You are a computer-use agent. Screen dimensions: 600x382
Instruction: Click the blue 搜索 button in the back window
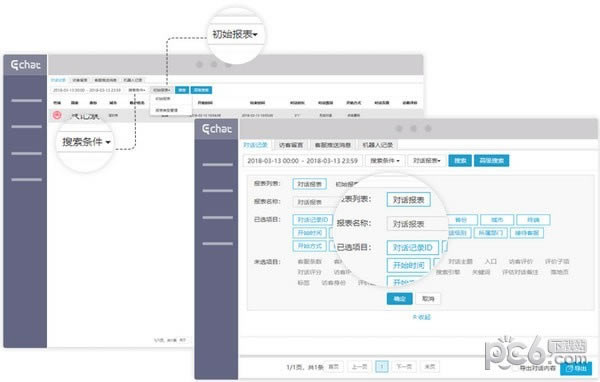(182, 90)
